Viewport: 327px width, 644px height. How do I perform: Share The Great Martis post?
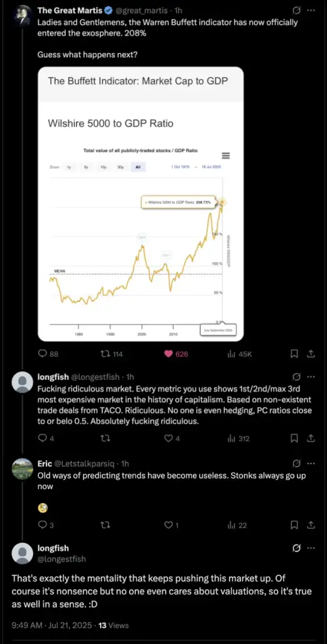click(x=311, y=354)
